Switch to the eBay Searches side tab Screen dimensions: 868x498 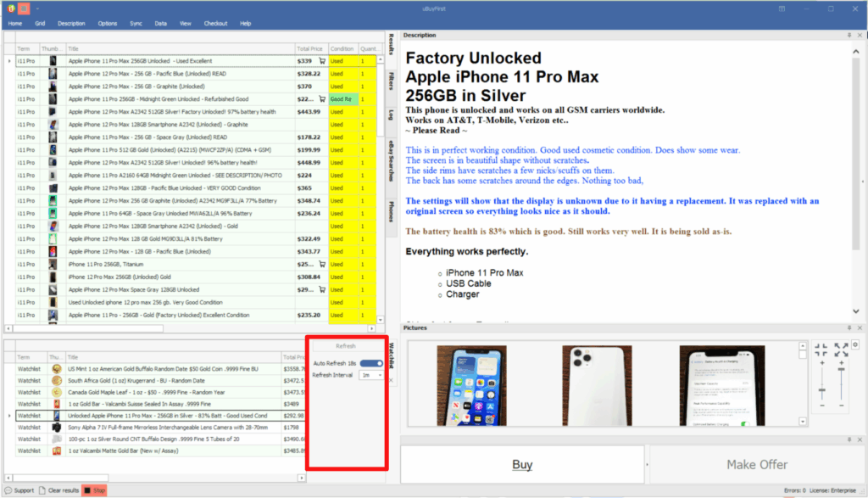(x=391, y=160)
